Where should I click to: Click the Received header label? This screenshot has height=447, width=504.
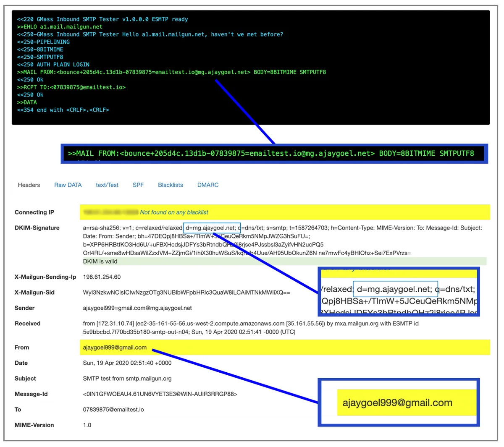(27, 324)
